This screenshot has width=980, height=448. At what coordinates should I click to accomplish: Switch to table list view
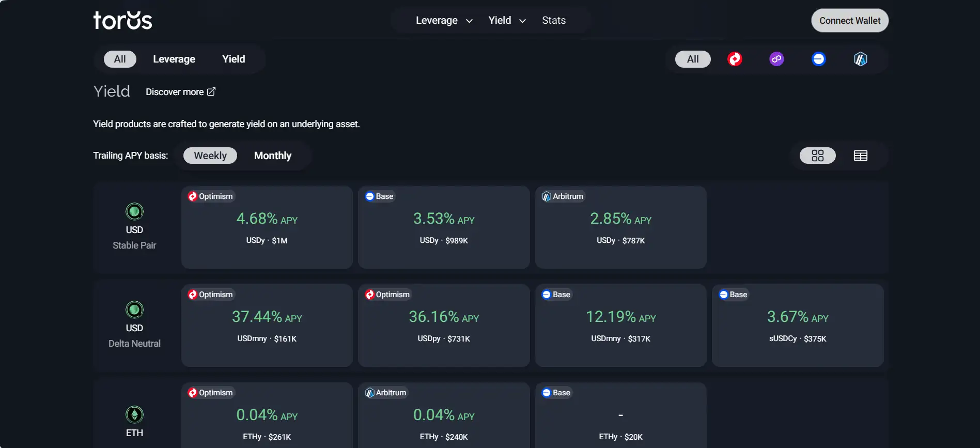coord(860,156)
